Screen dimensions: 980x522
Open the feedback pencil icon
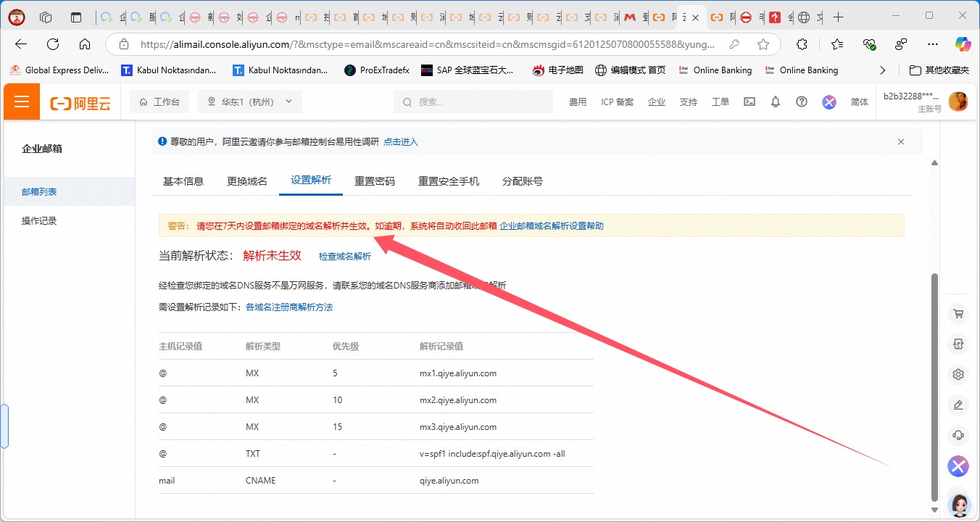coord(958,405)
